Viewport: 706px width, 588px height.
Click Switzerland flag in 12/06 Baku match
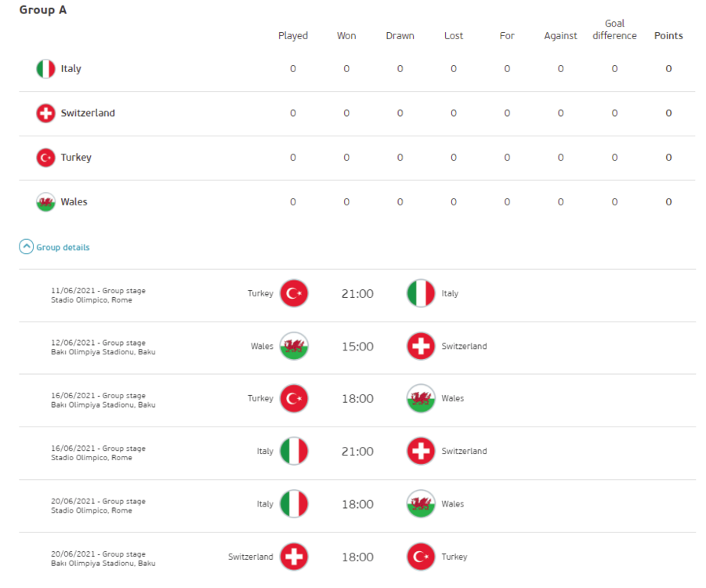(421, 347)
